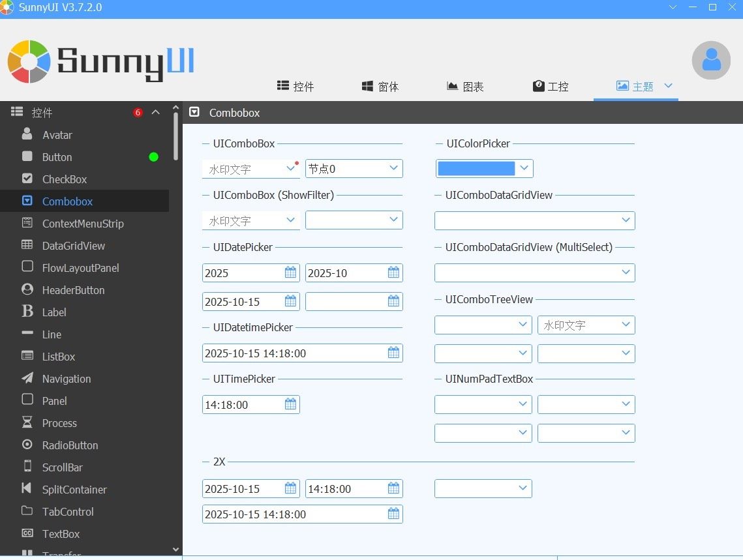Switch to the 窗体 tab
This screenshot has width=743, height=560.
pyautogui.click(x=380, y=87)
